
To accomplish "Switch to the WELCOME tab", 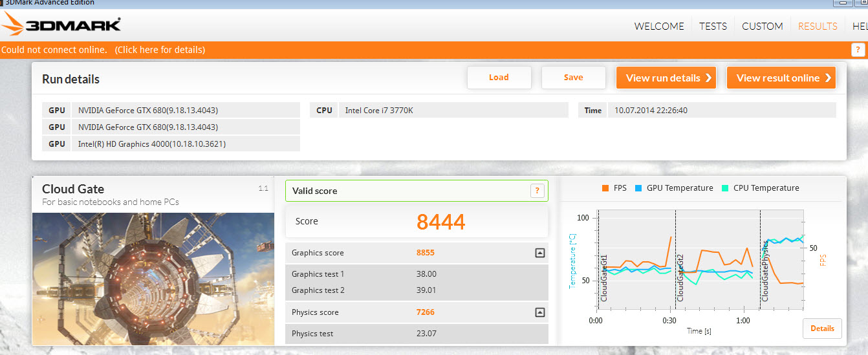I will coord(659,27).
